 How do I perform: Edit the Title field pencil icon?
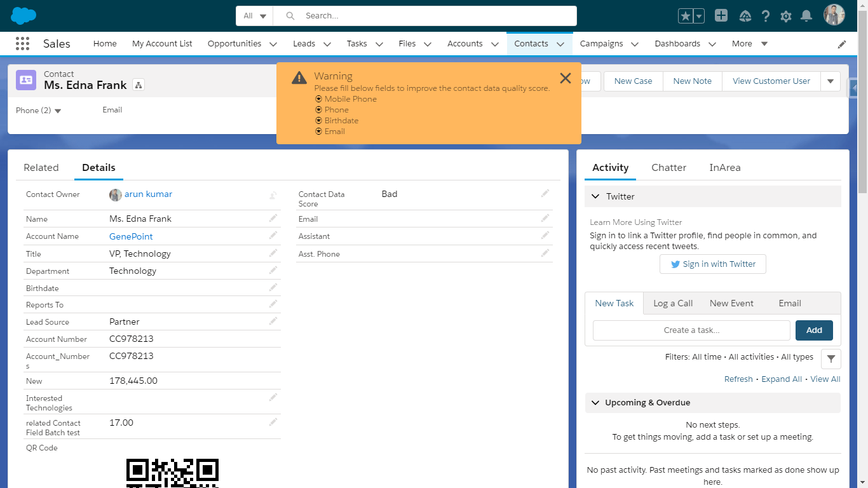(273, 253)
